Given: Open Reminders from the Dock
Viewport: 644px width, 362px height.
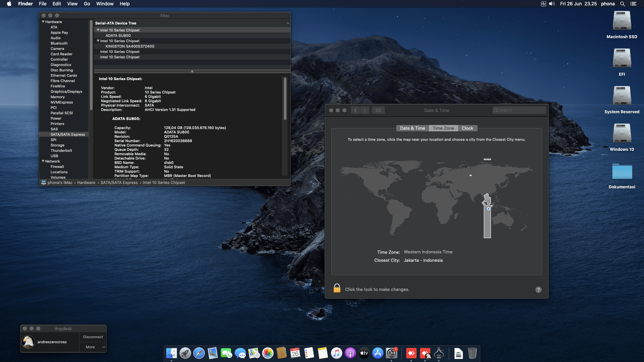Looking at the screenshot, I should click(x=309, y=353).
